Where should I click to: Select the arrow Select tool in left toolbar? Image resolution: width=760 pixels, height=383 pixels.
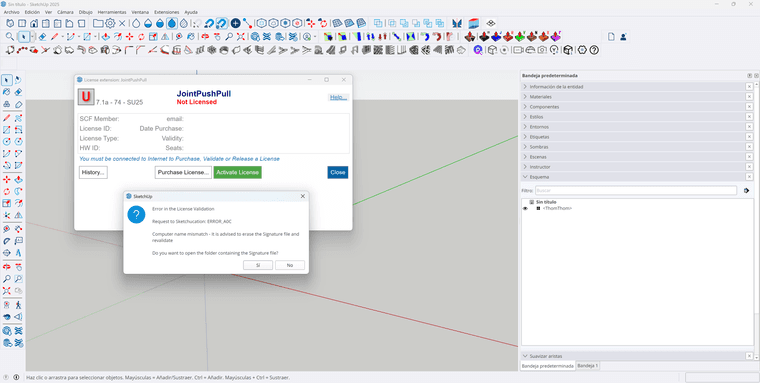click(7, 80)
